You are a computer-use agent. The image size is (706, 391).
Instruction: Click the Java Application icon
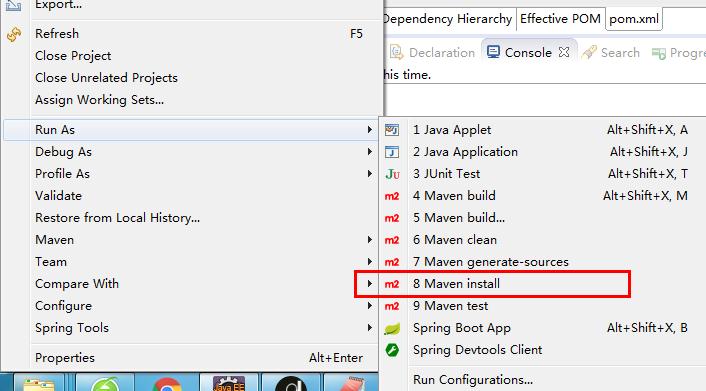392,152
